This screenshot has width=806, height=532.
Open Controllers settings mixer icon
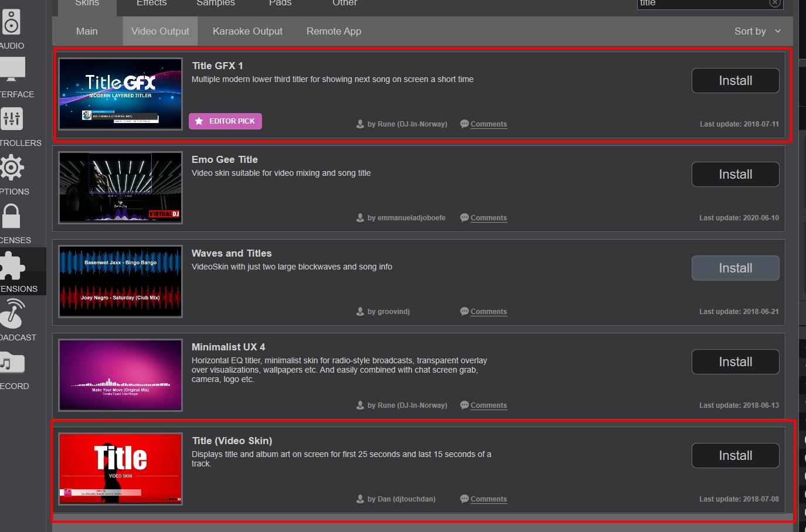(x=12, y=119)
